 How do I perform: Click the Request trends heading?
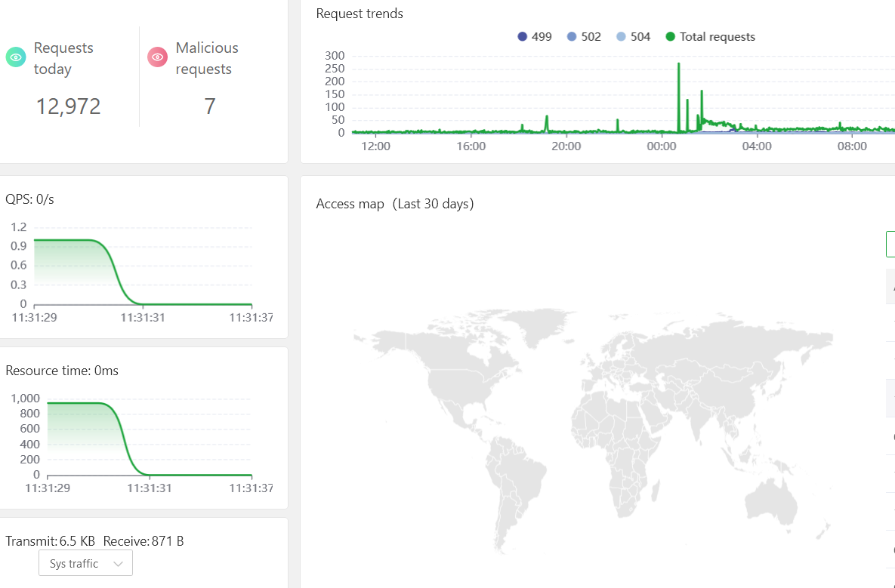coord(360,14)
